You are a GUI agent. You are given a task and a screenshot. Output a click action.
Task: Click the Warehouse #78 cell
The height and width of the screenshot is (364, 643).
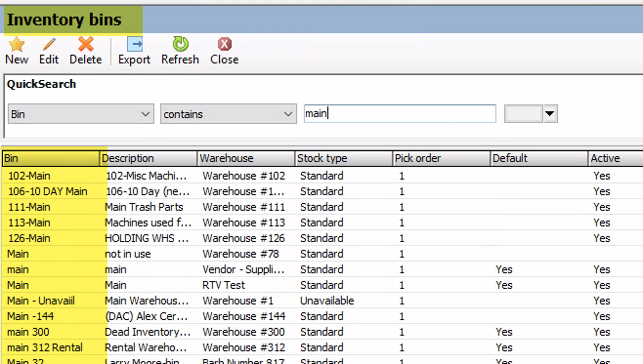240,254
